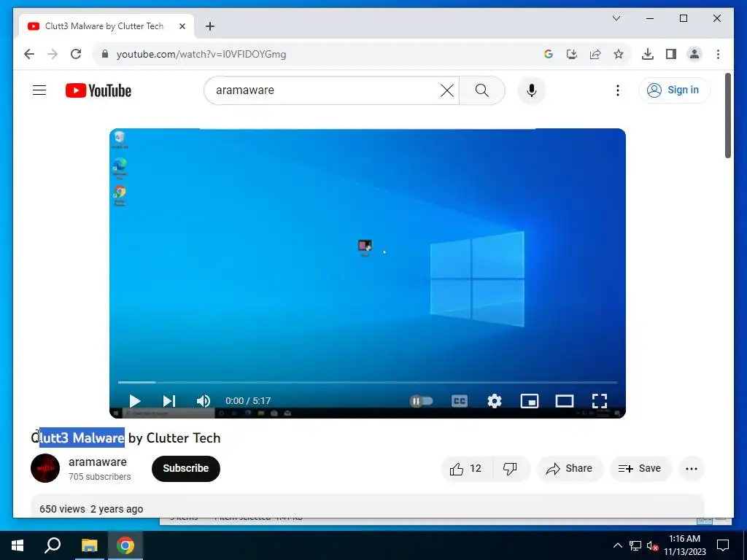Viewport: 747px width, 560px height.
Task: Open the notifications action center
Action: tap(723, 545)
